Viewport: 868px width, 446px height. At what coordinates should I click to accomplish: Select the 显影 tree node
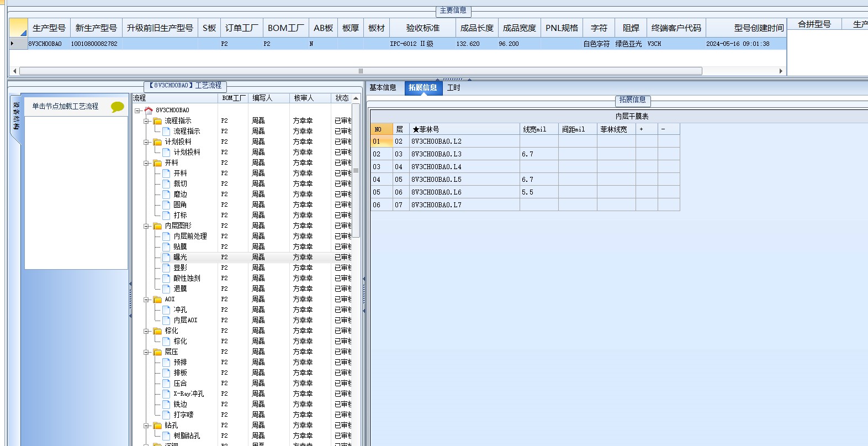point(180,267)
